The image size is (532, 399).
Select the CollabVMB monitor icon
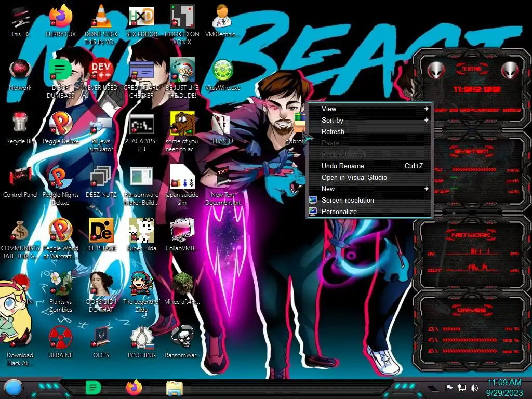coord(182,235)
